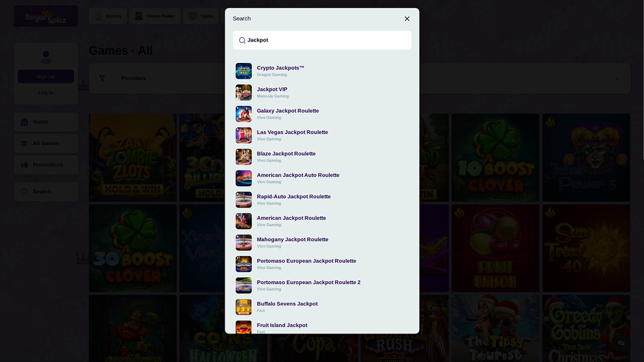
Task: Select the Mahogany Jackpot Roulette icon
Action: (x=243, y=243)
